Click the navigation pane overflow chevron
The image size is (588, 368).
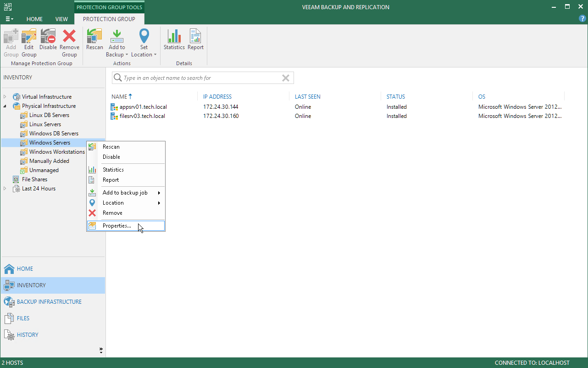pyautogui.click(x=101, y=351)
